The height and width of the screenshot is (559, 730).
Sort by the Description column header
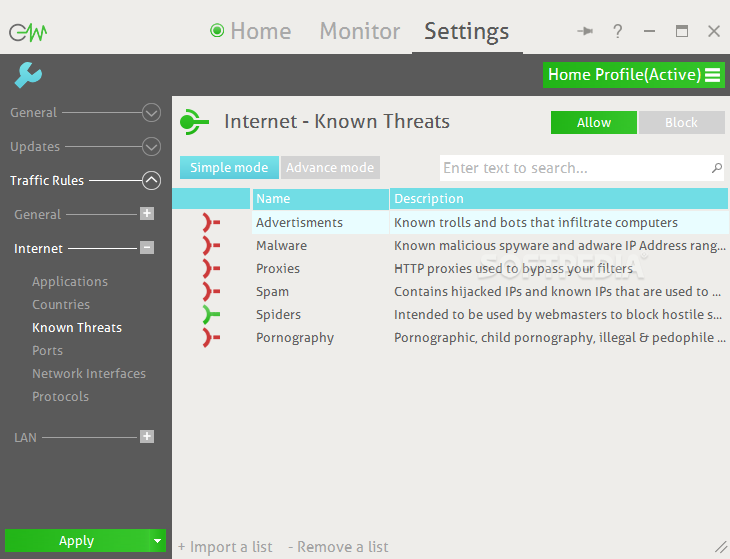(559, 199)
